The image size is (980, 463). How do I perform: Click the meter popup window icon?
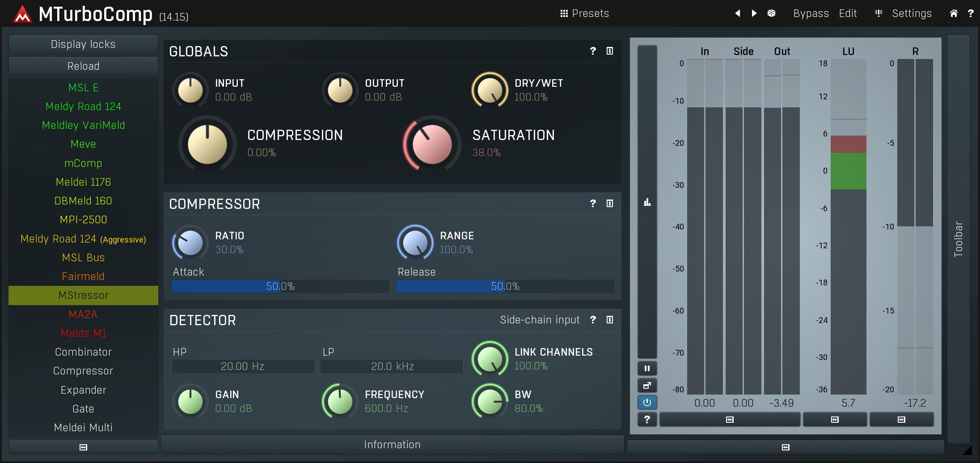point(647,385)
